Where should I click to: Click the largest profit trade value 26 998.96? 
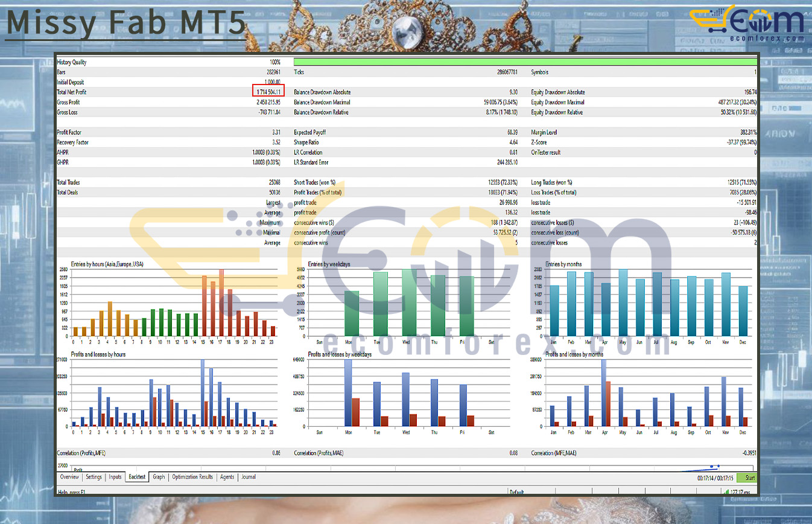(x=507, y=202)
